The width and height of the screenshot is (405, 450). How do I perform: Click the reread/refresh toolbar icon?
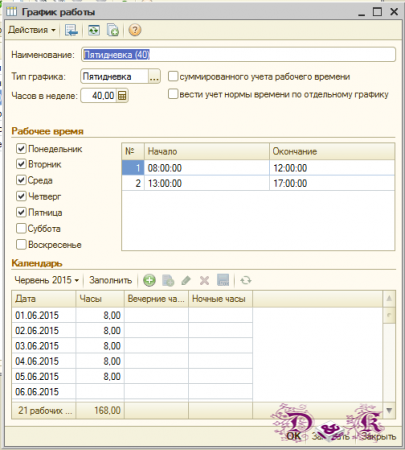(94, 30)
